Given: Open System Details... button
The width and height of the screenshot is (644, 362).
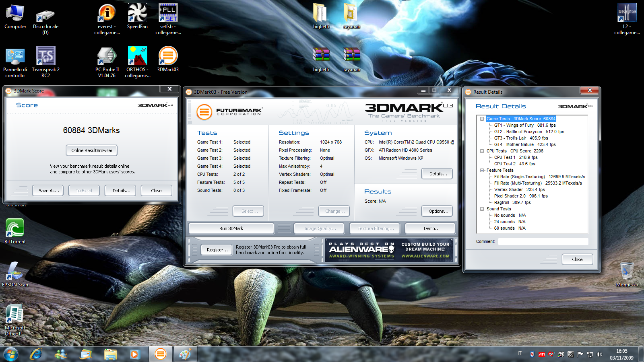Looking at the screenshot, I should click(437, 174).
